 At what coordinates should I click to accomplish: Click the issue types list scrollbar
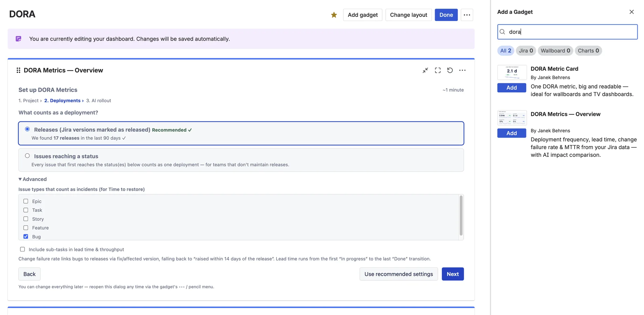pyautogui.click(x=461, y=216)
